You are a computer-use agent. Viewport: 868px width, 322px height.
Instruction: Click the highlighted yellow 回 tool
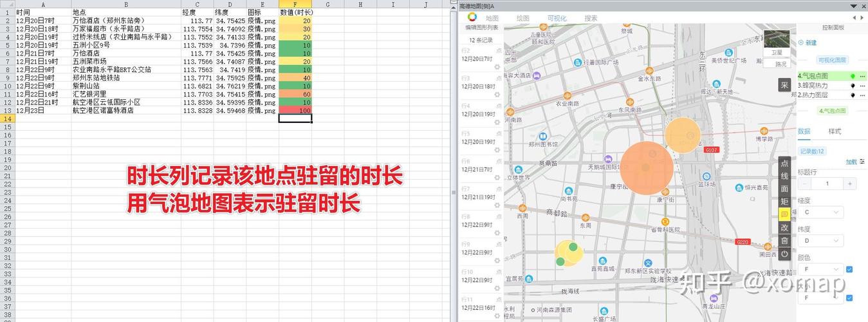click(x=784, y=214)
